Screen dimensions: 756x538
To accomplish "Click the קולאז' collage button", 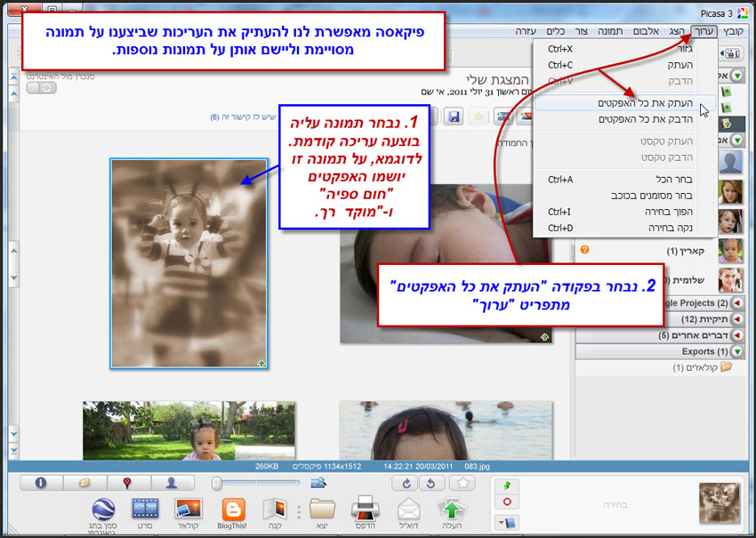I will [189, 513].
